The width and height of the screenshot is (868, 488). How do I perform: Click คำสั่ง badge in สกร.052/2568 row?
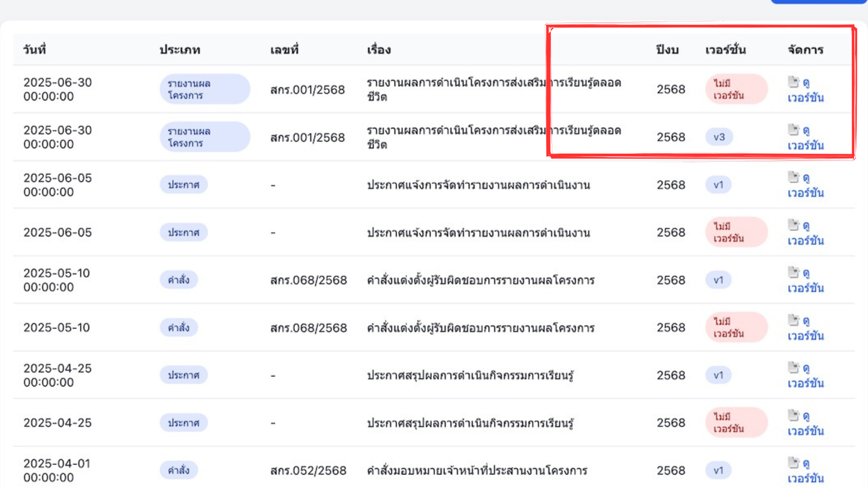[x=179, y=470]
